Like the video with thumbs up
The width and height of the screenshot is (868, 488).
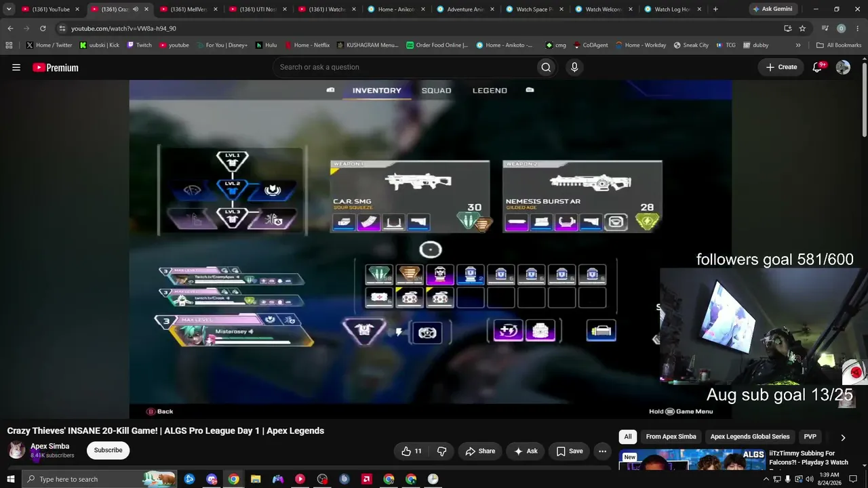pyautogui.click(x=412, y=451)
